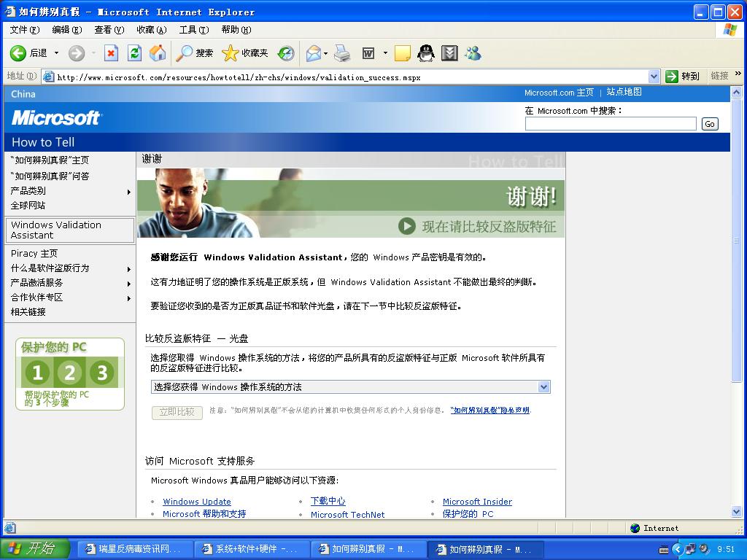Open Messenger people icon
The width and height of the screenshot is (747, 560).
pyautogui.click(x=473, y=52)
